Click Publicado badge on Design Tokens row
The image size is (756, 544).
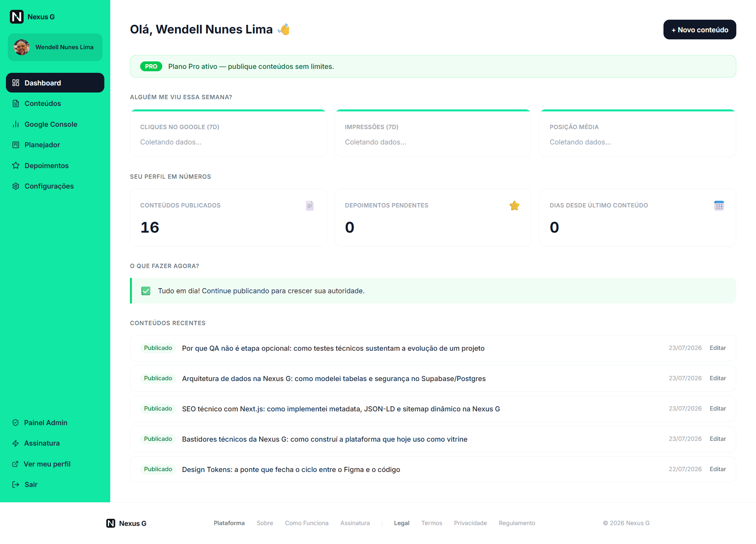point(158,469)
